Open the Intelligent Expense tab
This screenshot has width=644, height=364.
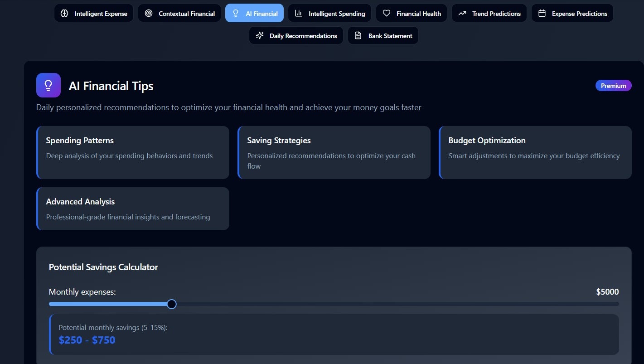click(x=94, y=13)
